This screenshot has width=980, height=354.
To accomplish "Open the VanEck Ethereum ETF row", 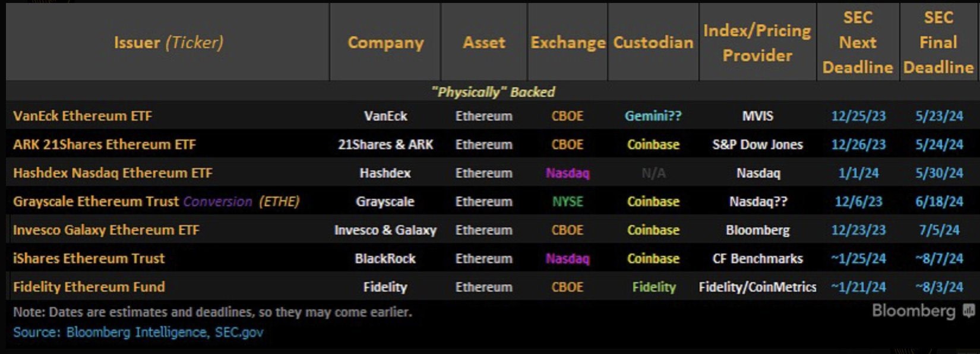I will point(83,116).
